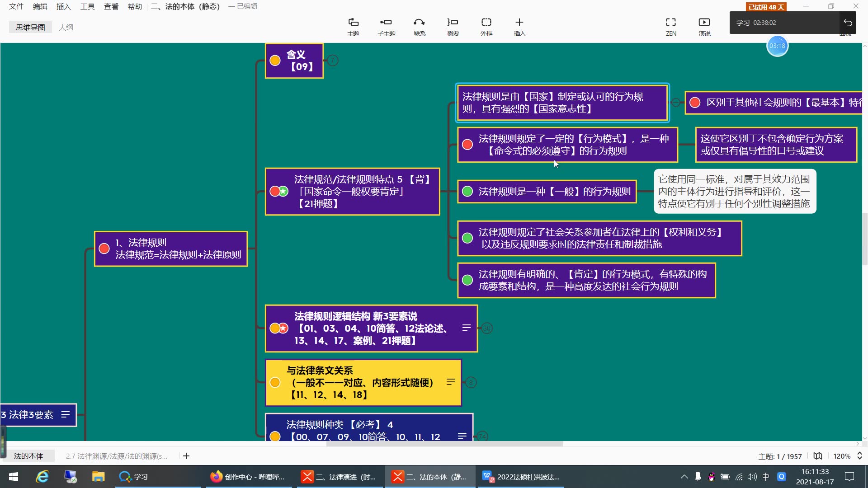Click green marker on 【肯定】的行为模式 node
The height and width of the screenshot is (488, 868).
467,280
